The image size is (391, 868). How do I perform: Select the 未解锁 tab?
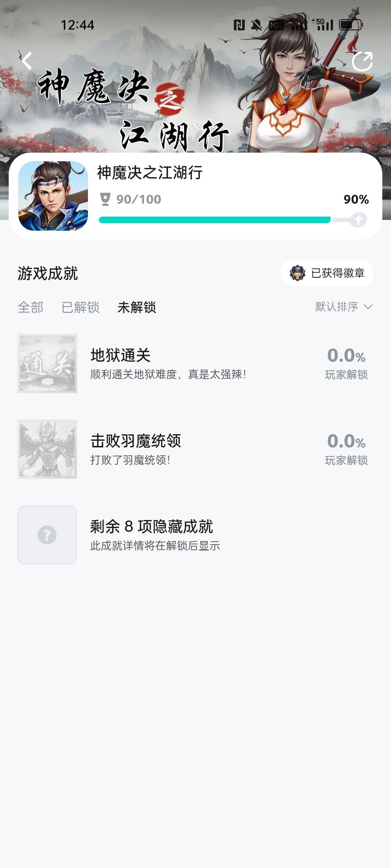pyautogui.click(x=137, y=307)
